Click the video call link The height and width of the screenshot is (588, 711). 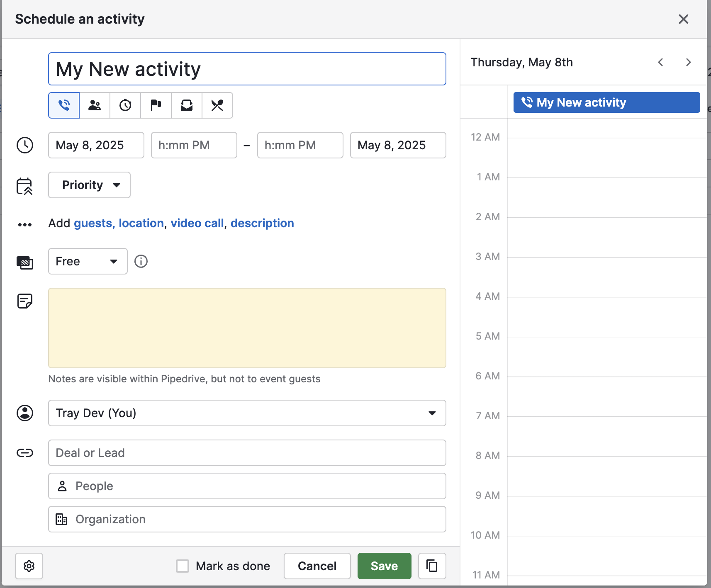pyautogui.click(x=197, y=223)
